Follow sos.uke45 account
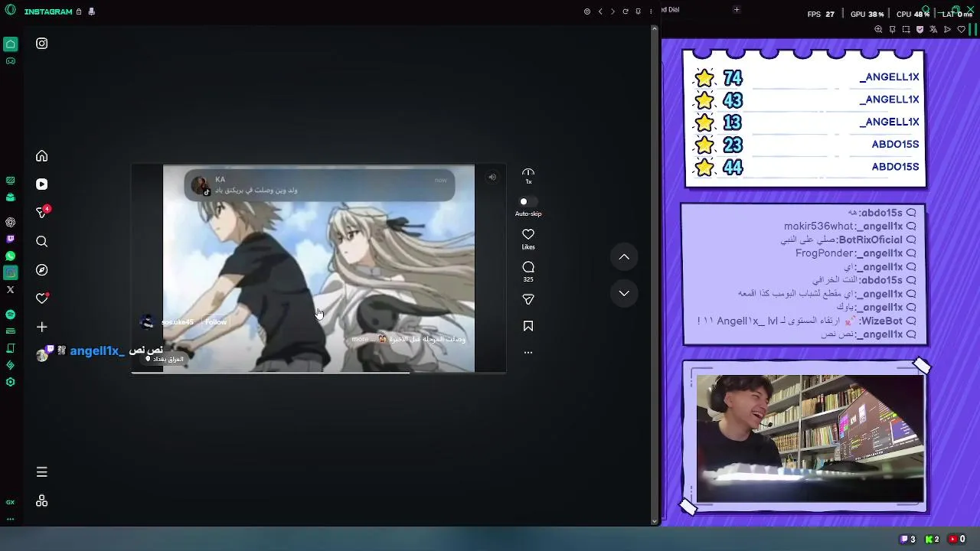This screenshot has height=551, width=980. coord(215,322)
